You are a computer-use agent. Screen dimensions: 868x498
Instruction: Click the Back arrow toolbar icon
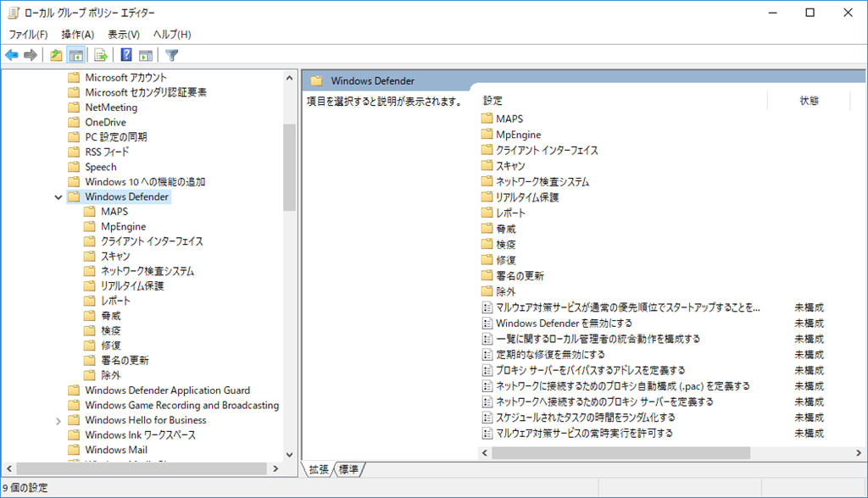pos(12,55)
